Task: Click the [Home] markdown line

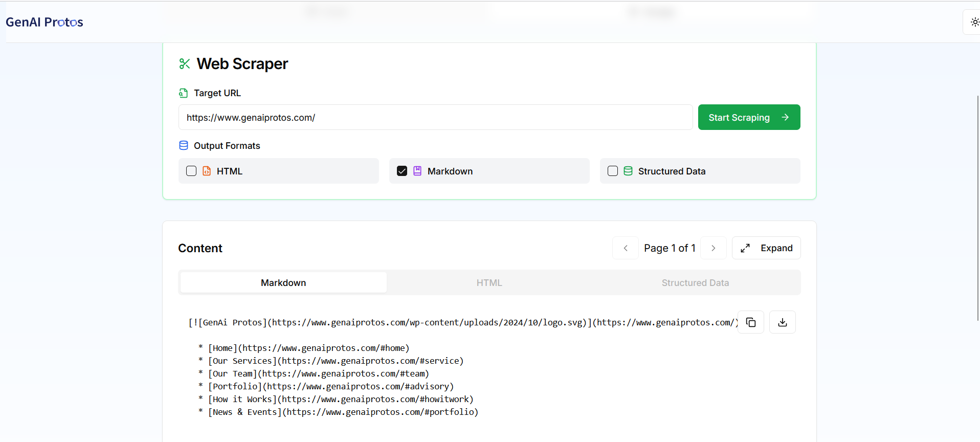Action: point(304,348)
